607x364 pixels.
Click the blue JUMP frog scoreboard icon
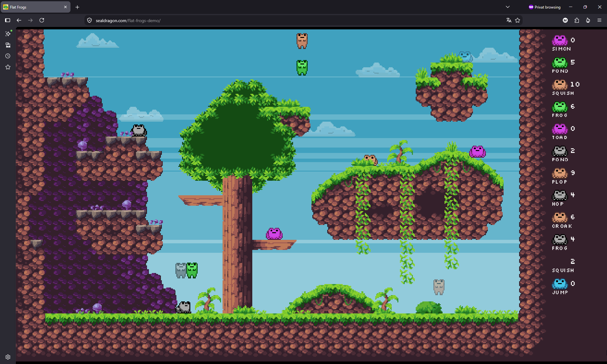click(560, 284)
